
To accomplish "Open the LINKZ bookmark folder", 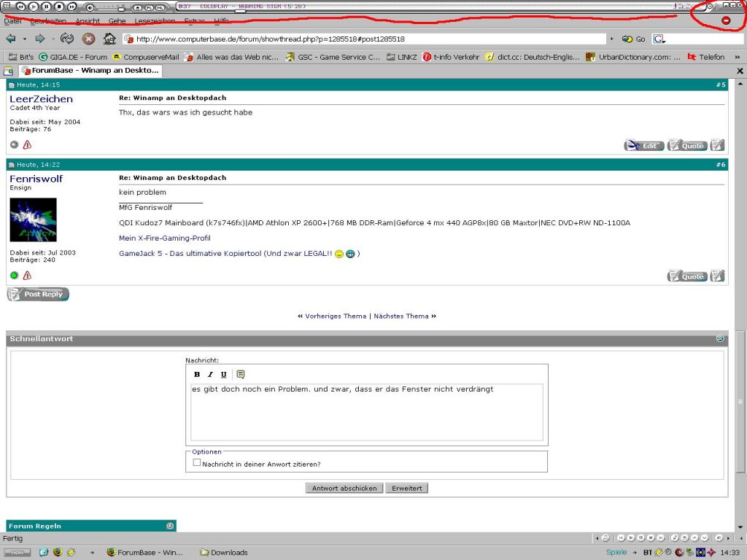I will [x=401, y=57].
